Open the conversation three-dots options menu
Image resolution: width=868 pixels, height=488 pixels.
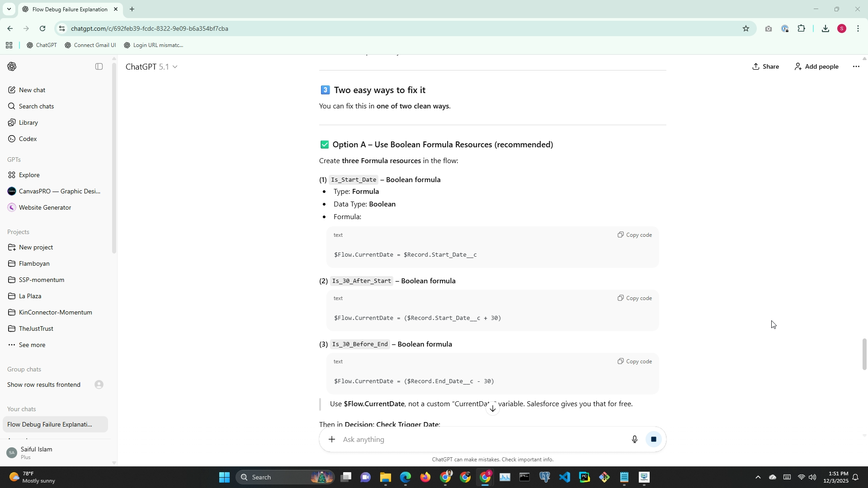856,66
